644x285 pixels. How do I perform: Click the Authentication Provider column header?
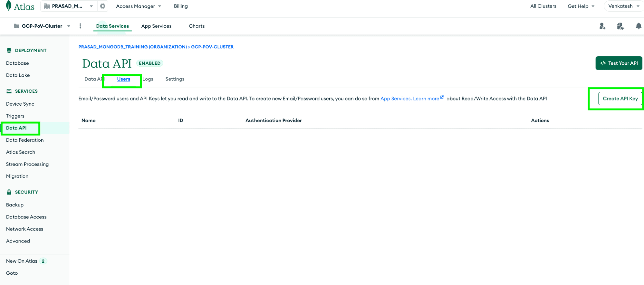click(x=274, y=120)
